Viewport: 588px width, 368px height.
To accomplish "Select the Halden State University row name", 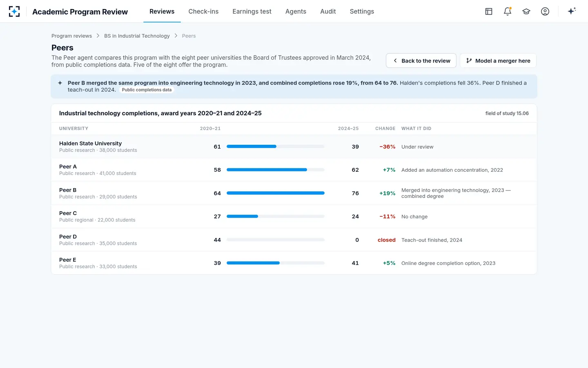I will coord(90,144).
